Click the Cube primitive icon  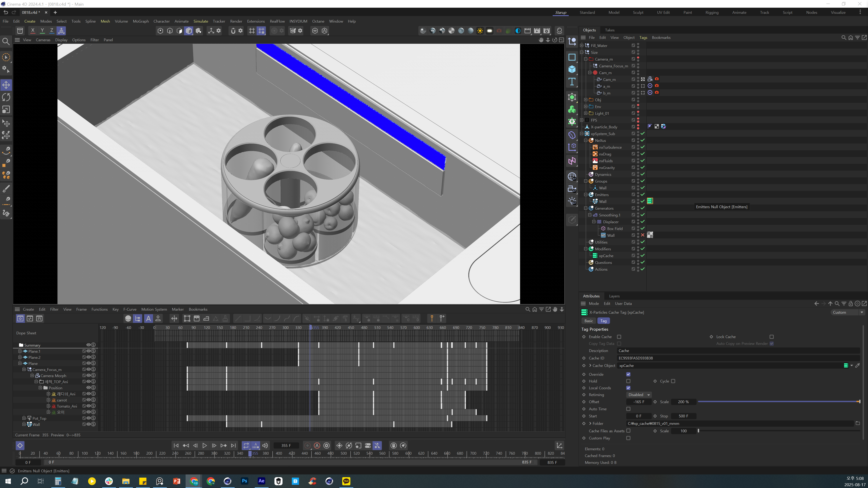pyautogui.click(x=572, y=69)
